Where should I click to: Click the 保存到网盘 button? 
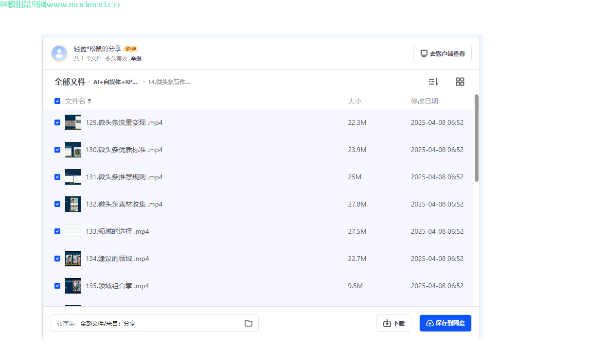(445, 323)
